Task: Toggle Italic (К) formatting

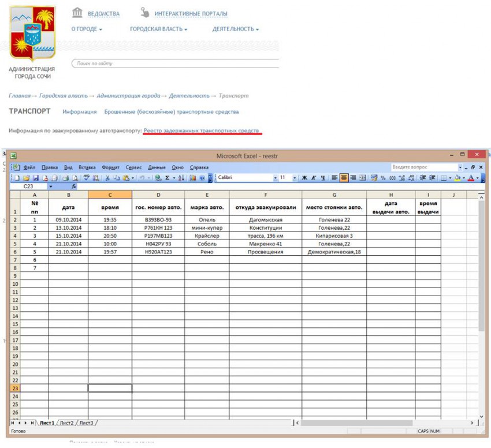Action: [313, 178]
